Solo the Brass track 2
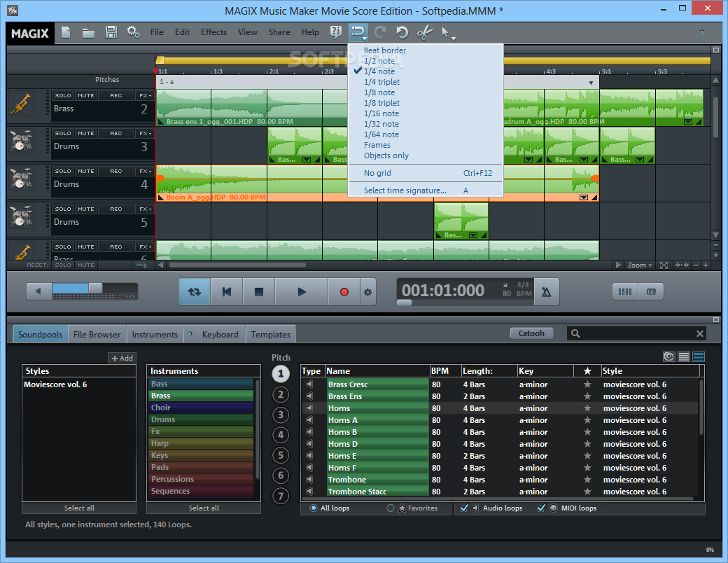This screenshot has width=728, height=563. click(x=63, y=96)
